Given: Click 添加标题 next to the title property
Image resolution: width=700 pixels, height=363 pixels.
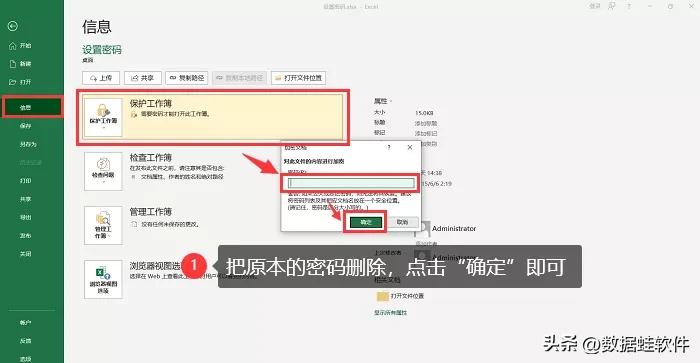Looking at the screenshot, I should (426, 123).
